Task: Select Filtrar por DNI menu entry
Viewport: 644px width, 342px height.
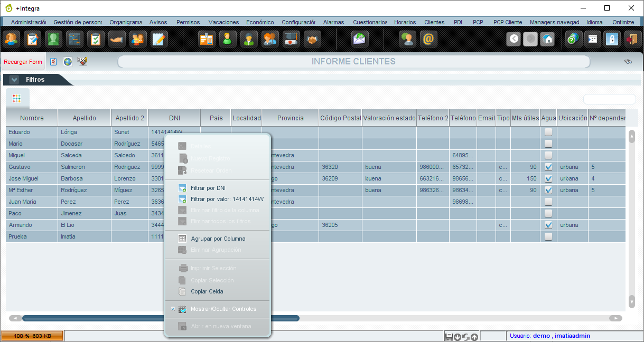Action: (x=217, y=188)
